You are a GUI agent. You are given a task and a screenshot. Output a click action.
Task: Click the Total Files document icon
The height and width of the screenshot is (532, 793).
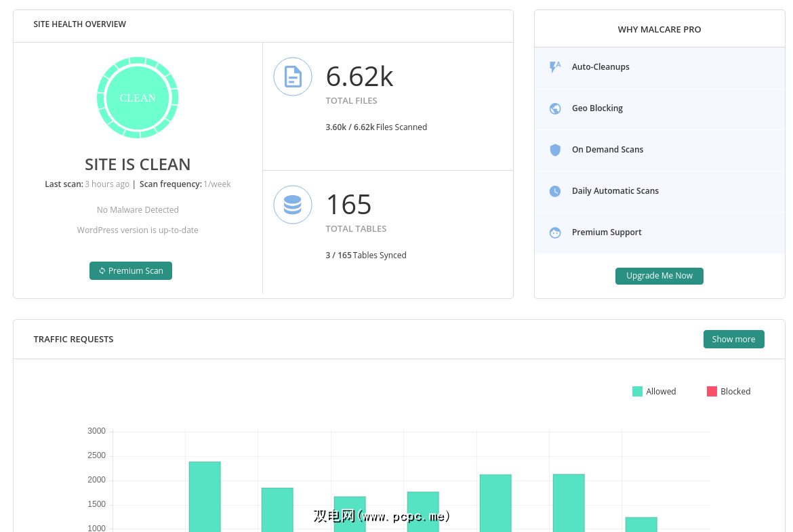click(293, 77)
